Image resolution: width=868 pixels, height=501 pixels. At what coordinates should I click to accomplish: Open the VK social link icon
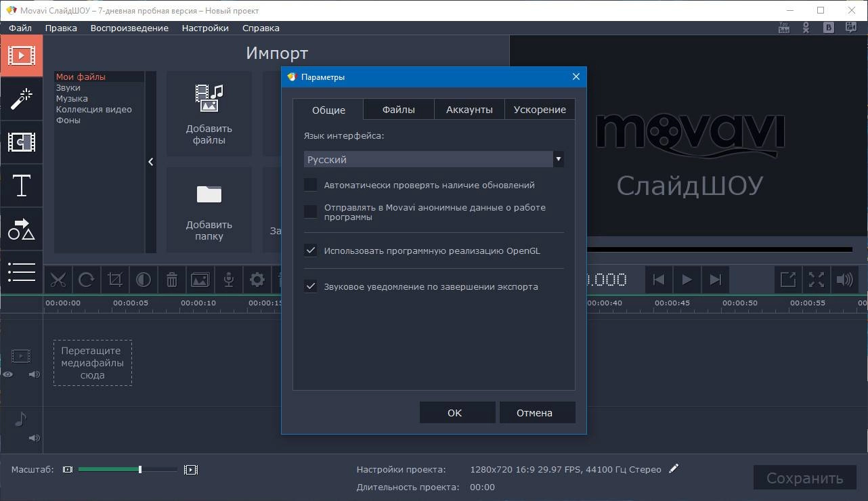829,28
